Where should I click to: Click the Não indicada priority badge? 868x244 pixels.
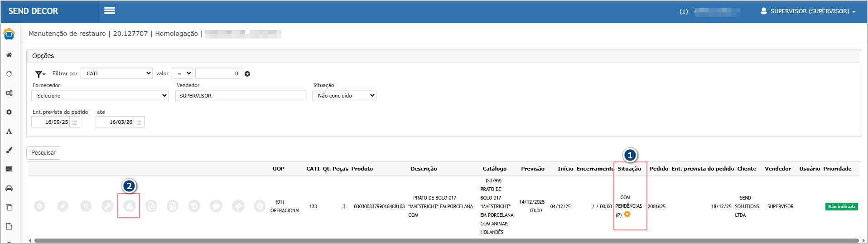click(841, 206)
